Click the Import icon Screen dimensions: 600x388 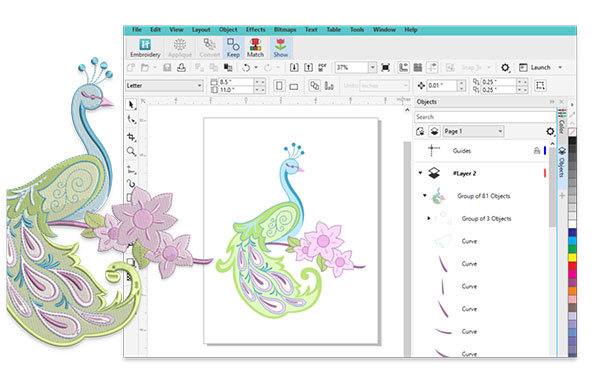click(x=294, y=68)
